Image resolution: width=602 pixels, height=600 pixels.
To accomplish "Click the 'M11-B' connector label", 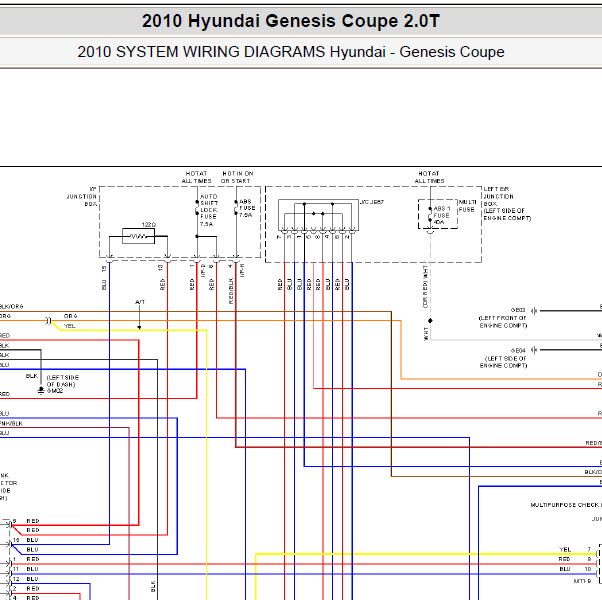I will [x=582, y=581].
